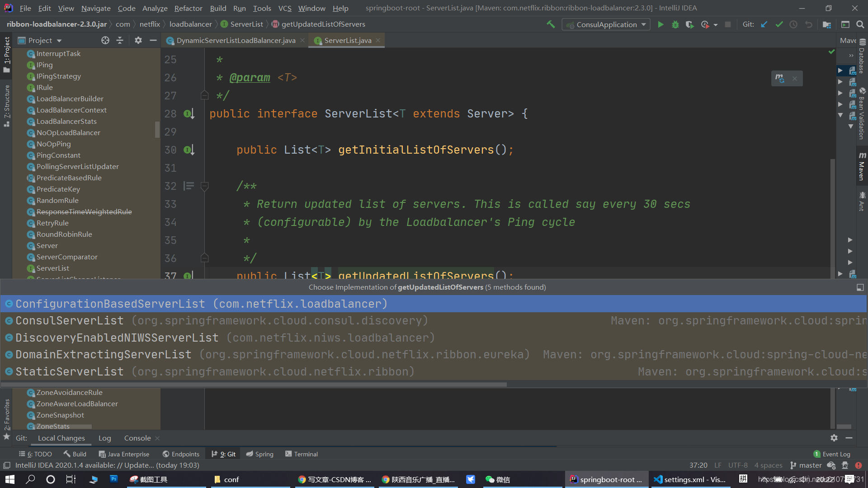Image resolution: width=868 pixels, height=488 pixels.
Task: Fold Javadoc comment at line 32
Action: tap(204, 186)
